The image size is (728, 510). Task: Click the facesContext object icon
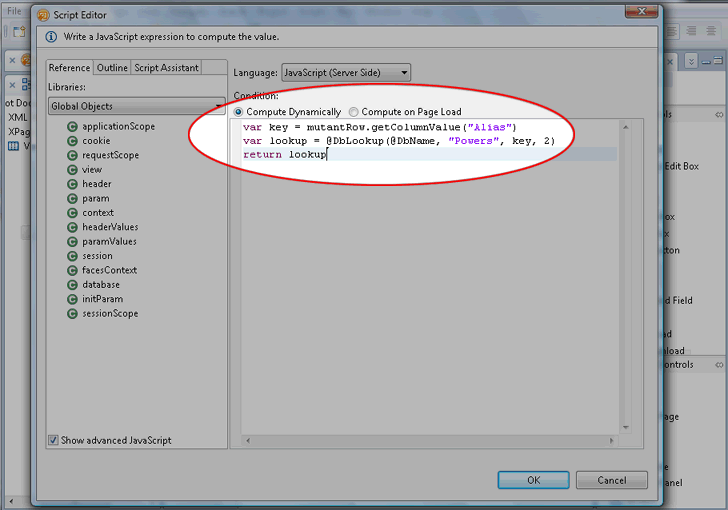pyautogui.click(x=72, y=270)
